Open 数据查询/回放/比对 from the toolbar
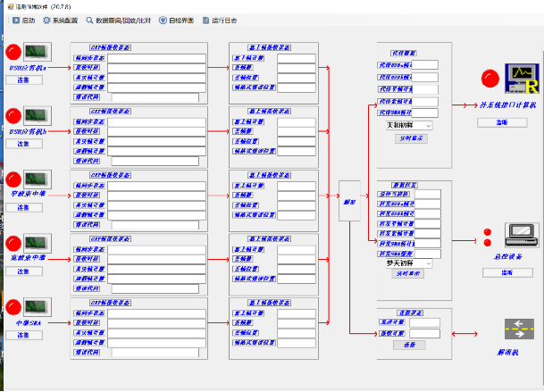Screen dimensions: 544x392 click(x=119, y=21)
